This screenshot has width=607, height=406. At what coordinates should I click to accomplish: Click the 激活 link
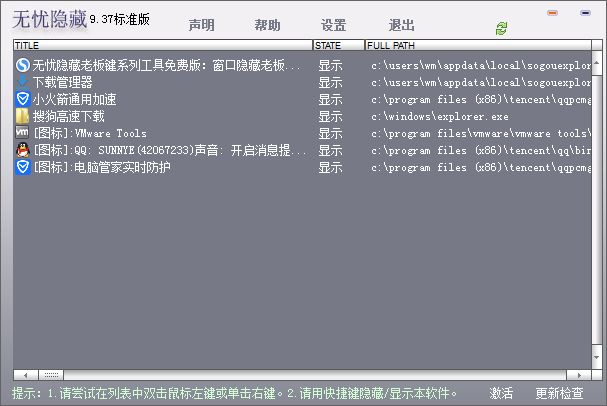click(501, 393)
